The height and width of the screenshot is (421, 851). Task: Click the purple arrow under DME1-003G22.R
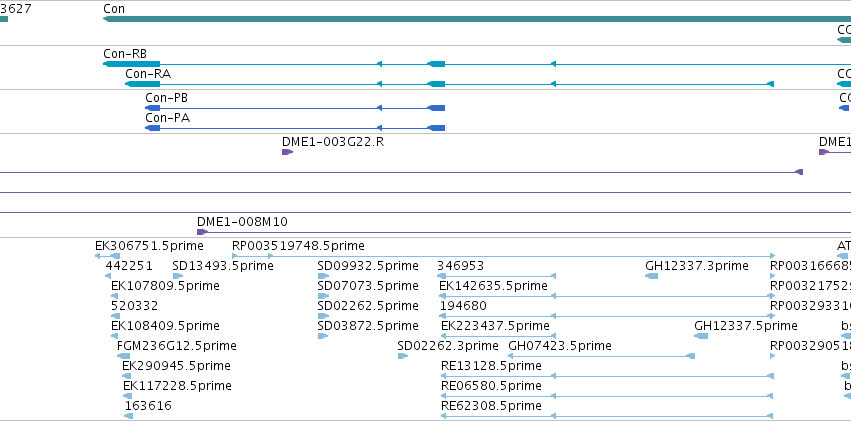287,152
